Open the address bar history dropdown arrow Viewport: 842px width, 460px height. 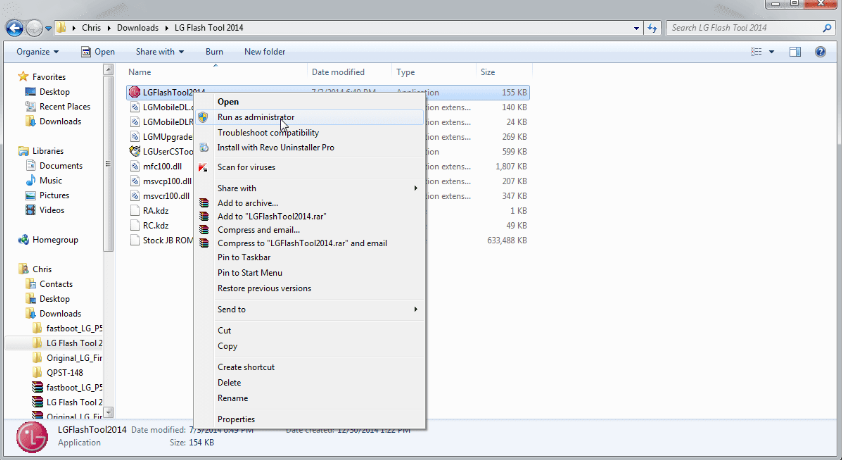click(636, 28)
